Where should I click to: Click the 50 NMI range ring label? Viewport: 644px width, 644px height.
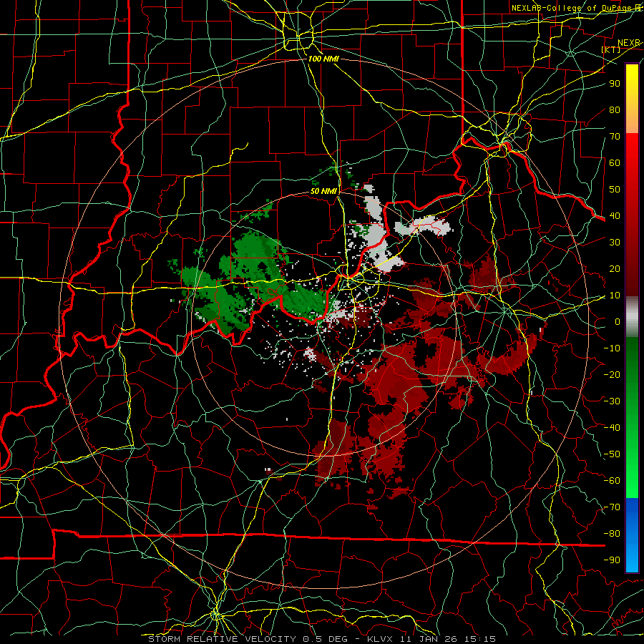[x=323, y=191]
